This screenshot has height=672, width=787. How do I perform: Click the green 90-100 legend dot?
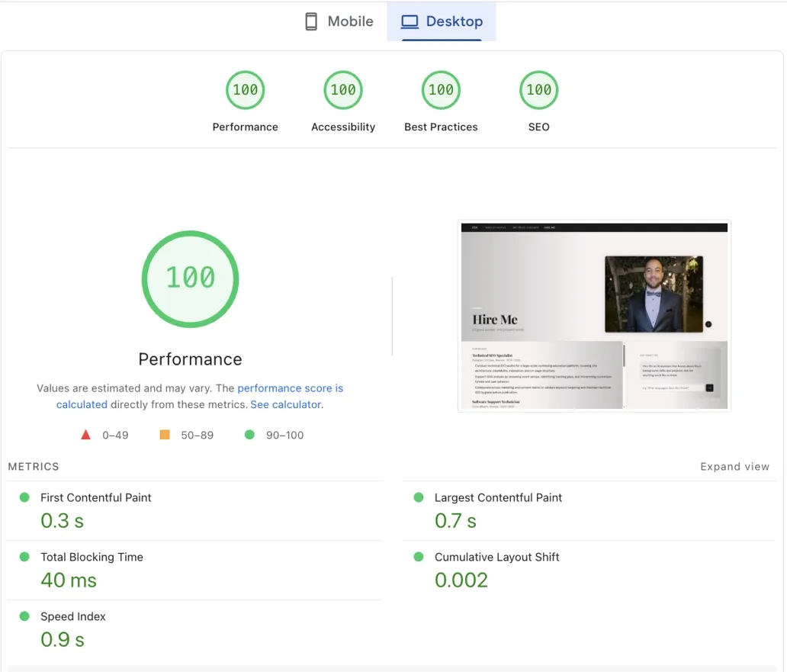point(248,434)
